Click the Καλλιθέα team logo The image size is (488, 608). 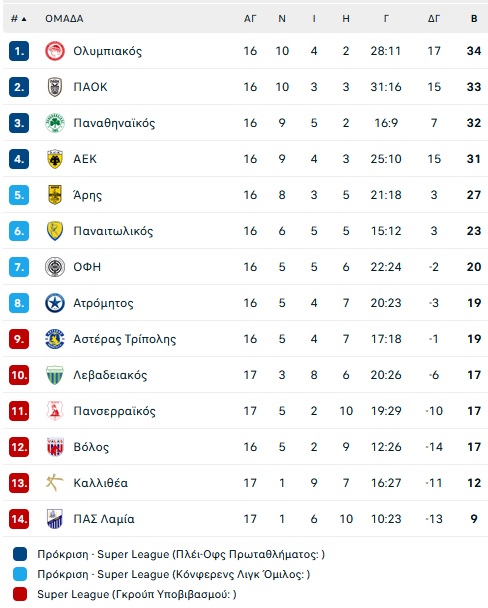point(55,483)
